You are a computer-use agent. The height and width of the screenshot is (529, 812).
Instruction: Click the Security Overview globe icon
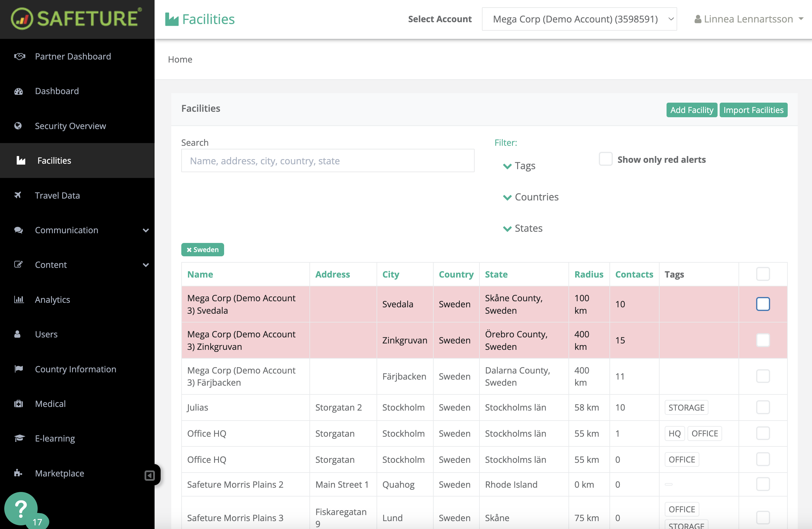18,126
